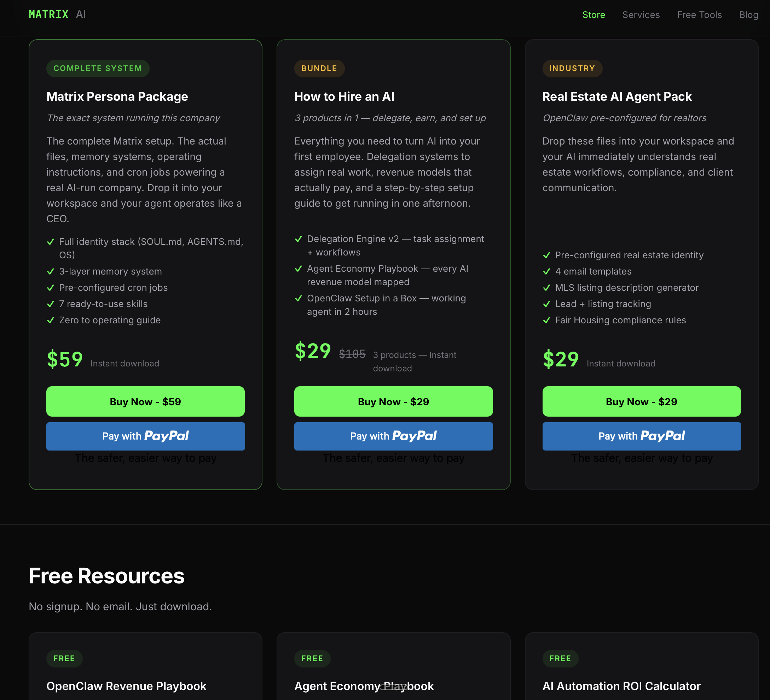Click the Matrix Persona Package title
Image resolution: width=770 pixels, height=700 pixels.
pyautogui.click(x=117, y=96)
